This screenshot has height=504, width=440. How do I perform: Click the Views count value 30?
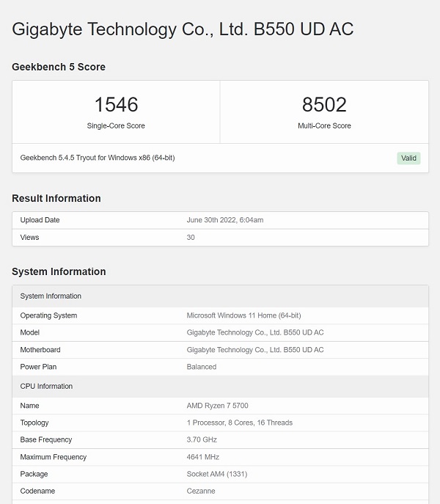(x=191, y=238)
